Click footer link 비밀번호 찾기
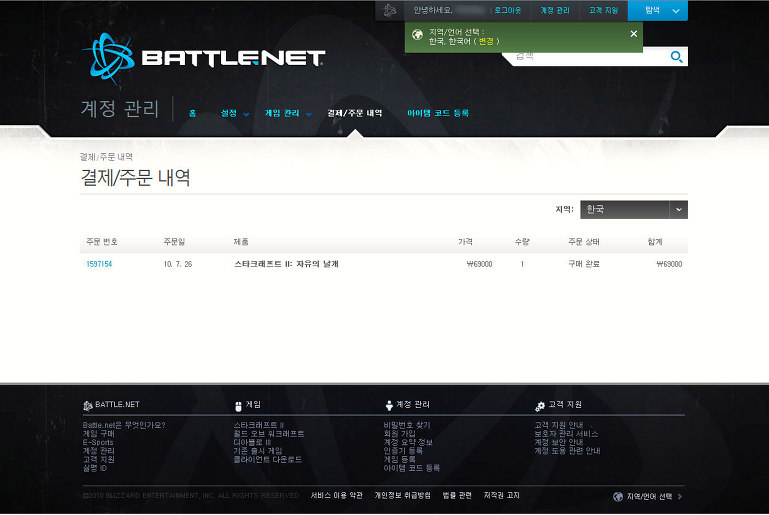769x515 pixels. (407, 425)
